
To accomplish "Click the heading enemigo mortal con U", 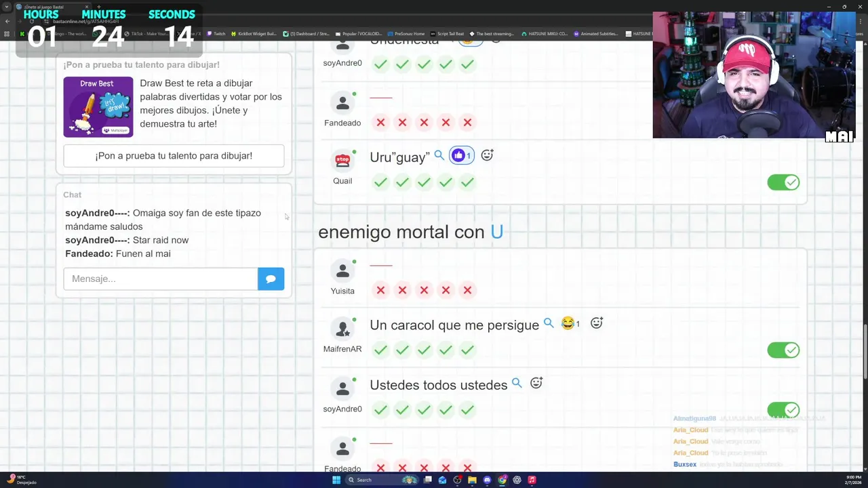I will pos(410,232).
